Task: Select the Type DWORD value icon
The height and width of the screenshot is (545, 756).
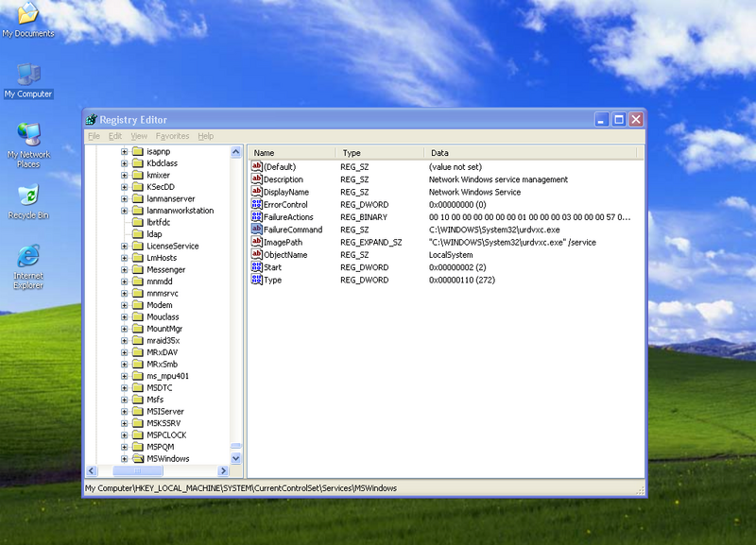Action: point(256,280)
